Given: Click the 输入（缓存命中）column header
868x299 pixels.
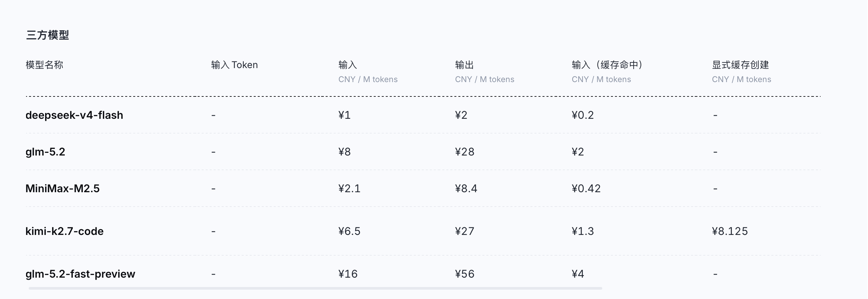Looking at the screenshot, I should tap(607, 65).
